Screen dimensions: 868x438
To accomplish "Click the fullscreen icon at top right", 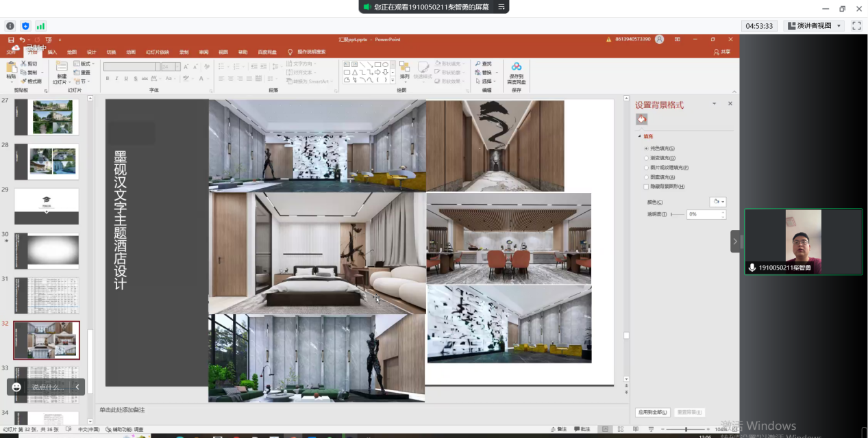I will (856, 25).
